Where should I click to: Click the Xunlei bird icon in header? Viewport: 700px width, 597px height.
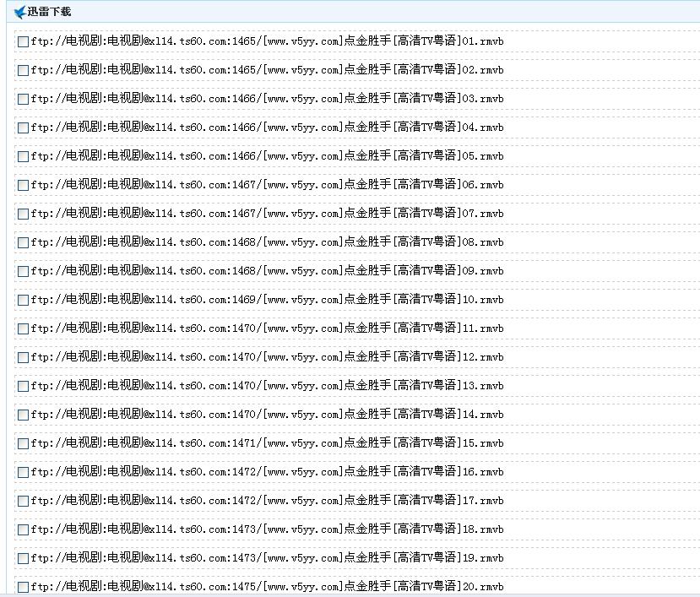[20, 12]
